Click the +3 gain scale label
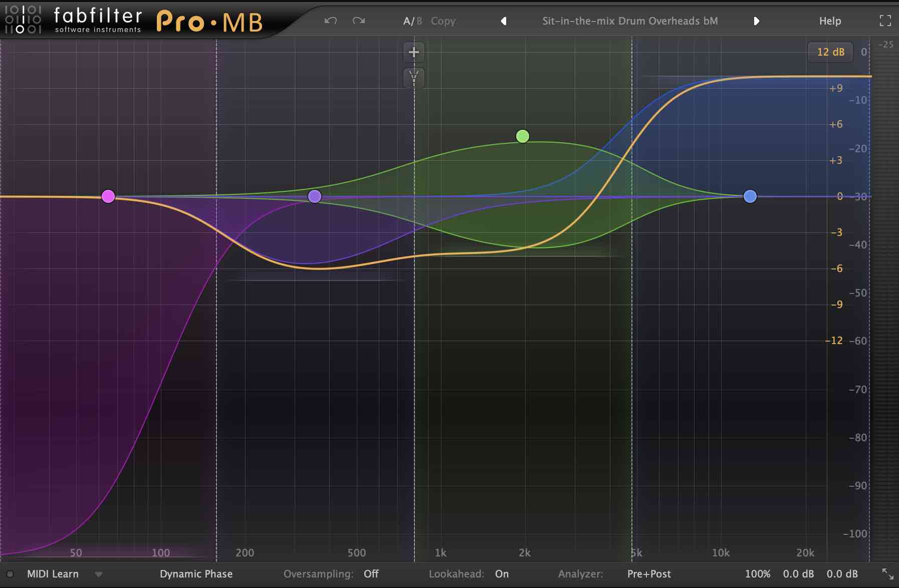899x588 pixels. pyautogui.click(x=836, y=160)
